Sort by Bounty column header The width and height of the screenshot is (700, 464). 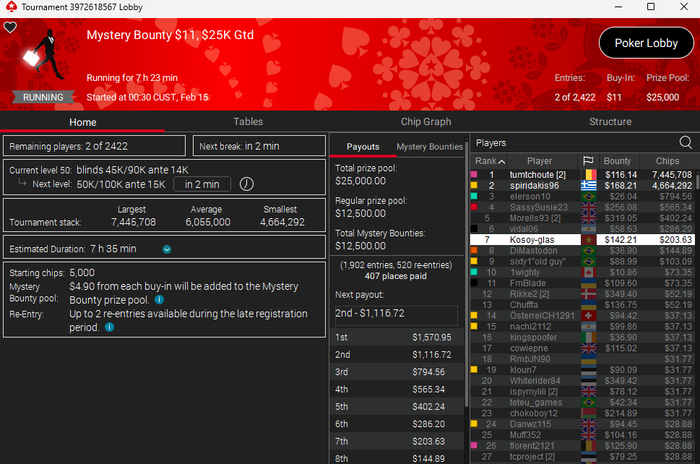[x=617, y=161]
